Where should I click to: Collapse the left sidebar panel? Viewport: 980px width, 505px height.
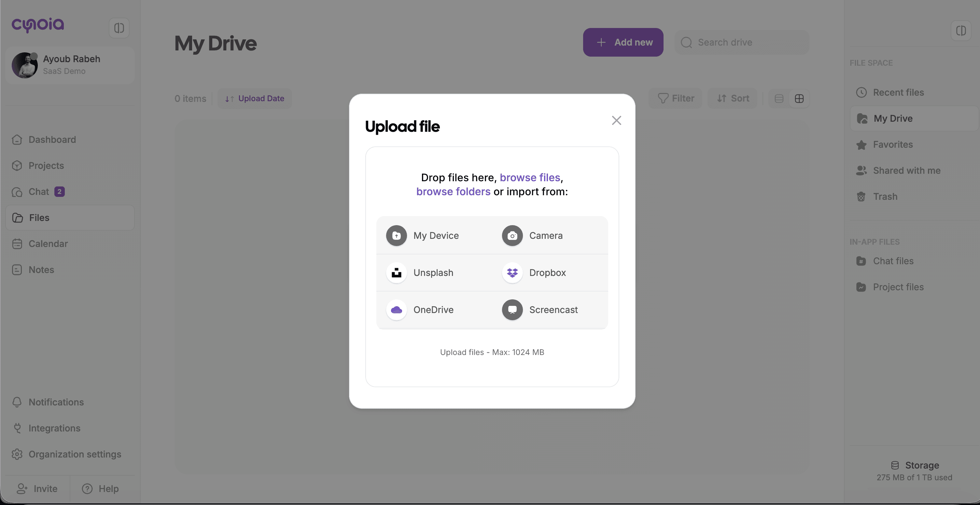pyautogui.click(x=119, y=28)
